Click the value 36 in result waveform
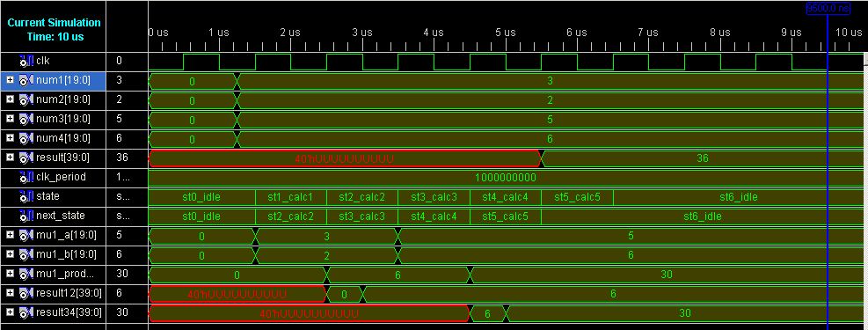The image size is (868, 330). 703,158
